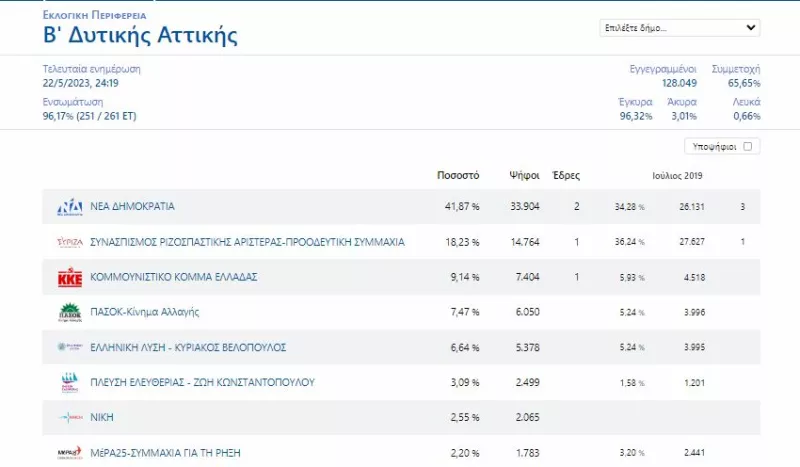The image size is (800, 467).
Task: Click the 18,23 % percentage cell
Action: click(462, 242)
